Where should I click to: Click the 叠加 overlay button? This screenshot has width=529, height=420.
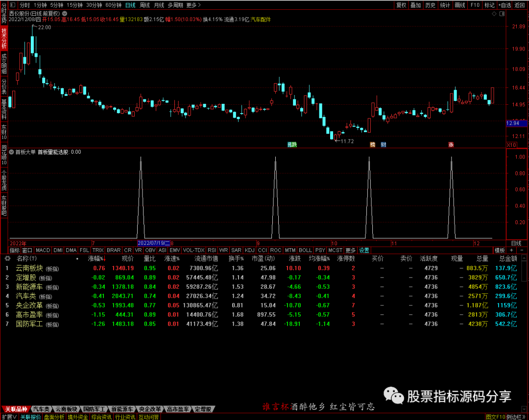click(x=416, y=5)
